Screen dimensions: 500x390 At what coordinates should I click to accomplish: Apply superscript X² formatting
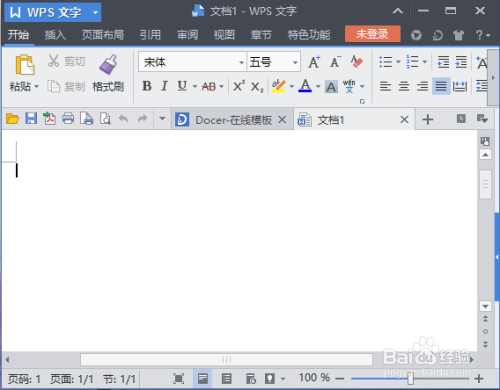click(x=239, y=86)
